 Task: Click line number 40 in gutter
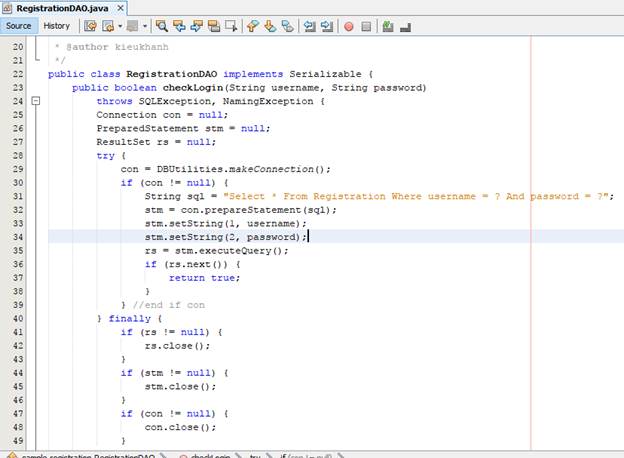pyautogui.click(x=18, y=319)
